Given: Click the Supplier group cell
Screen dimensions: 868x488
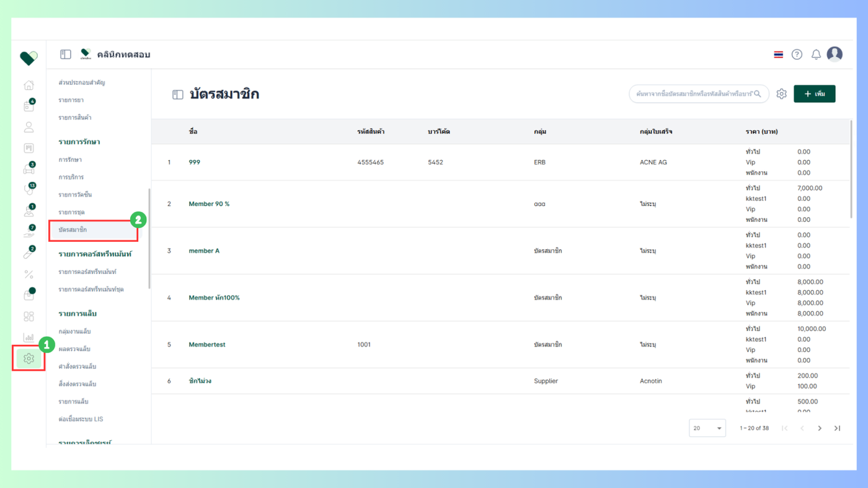Looking at the screenshot, I should coord(546,381).
